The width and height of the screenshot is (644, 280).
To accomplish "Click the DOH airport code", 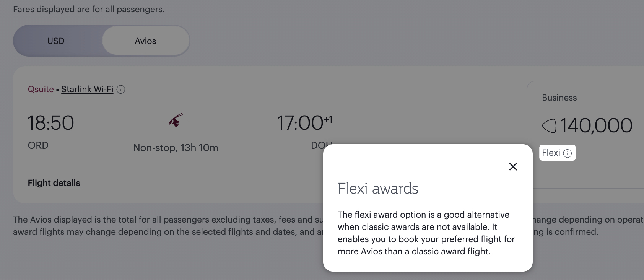I will (322, 145).
